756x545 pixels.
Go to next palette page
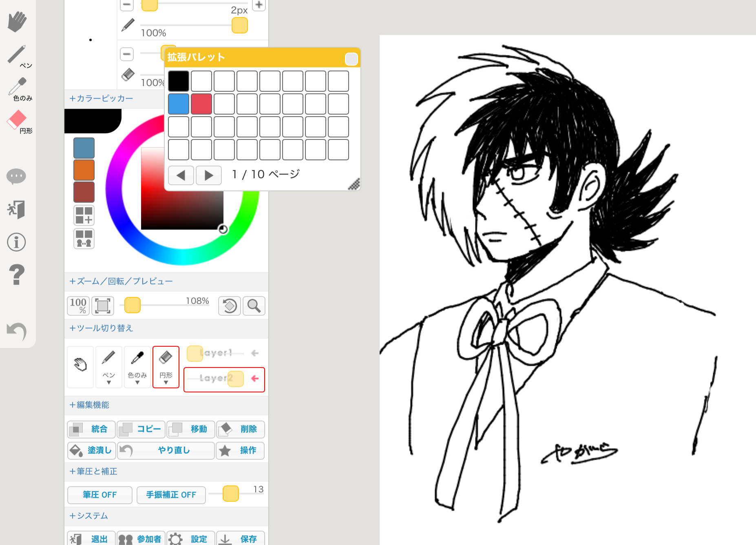(x=208, y=175)
